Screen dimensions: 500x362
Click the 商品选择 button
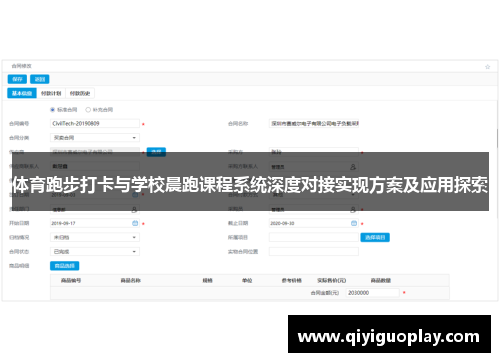coord(65,266)
